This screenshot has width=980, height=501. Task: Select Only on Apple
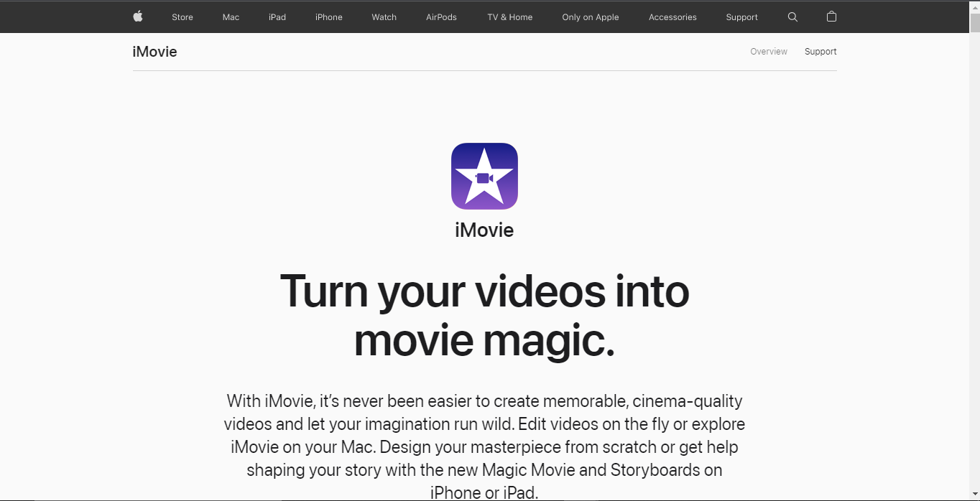coord(591,17)
